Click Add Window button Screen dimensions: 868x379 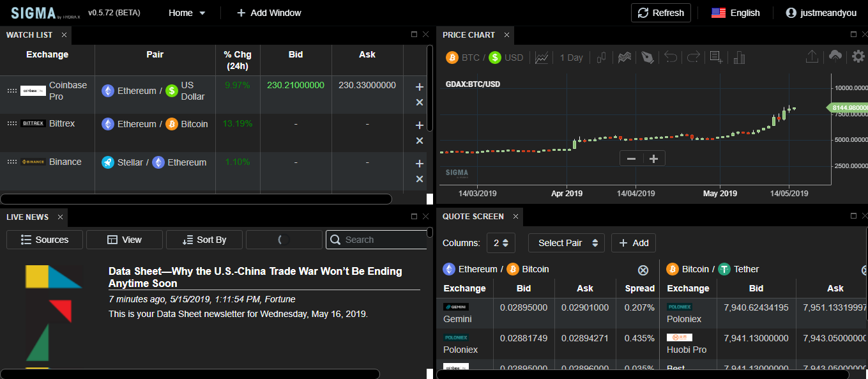[x=269, y=13]
